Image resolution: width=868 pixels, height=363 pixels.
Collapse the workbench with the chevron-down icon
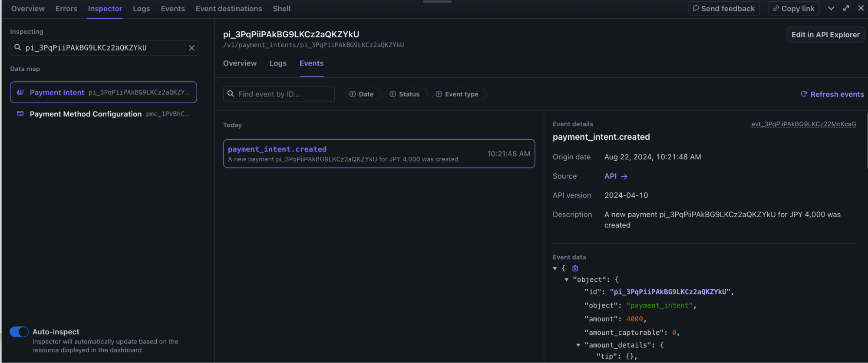coord(831,8)
